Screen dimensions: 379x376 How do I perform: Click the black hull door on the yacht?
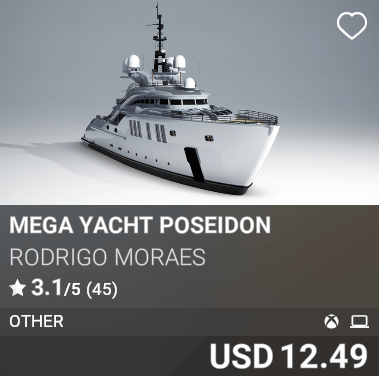tap(194, 164)
